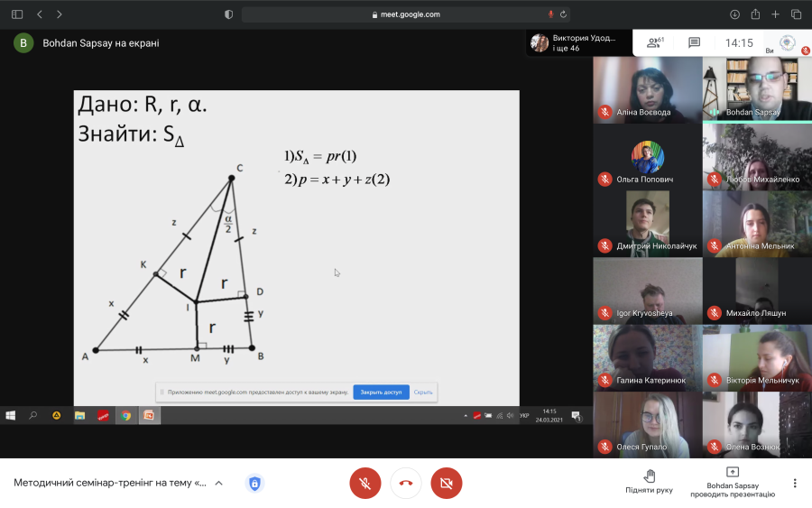Click the yellow circular taskbar icon
The height and width of the screenshot is (508, 812).
pos(57,415)
